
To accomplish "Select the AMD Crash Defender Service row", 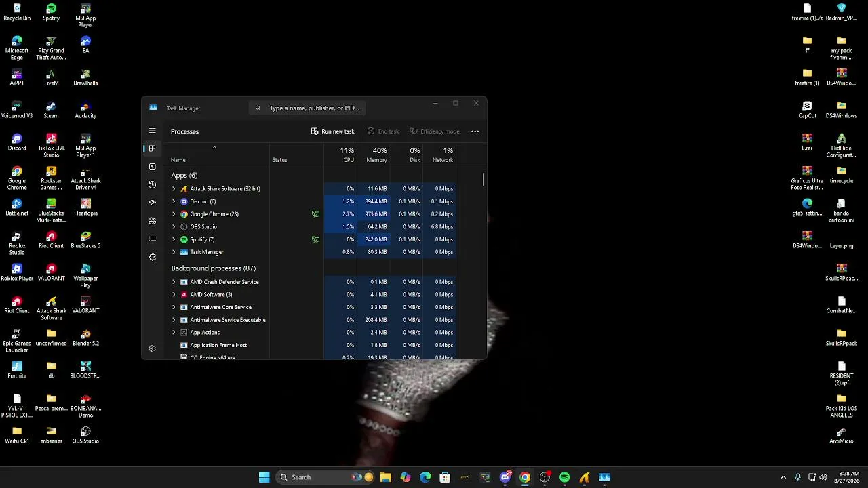I will pos(312,282).
